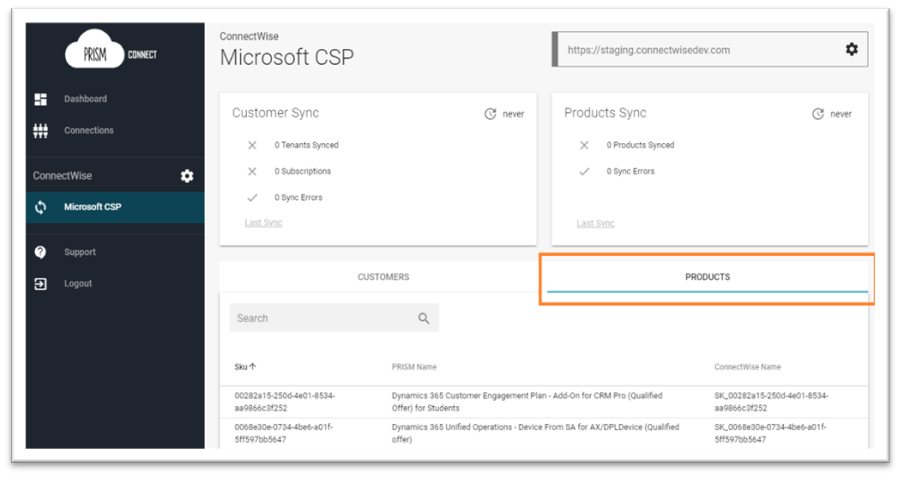Click the staging.connectwisedev.com URL field
The width and height of the screenshot is (901, 477).
(x=710, y=49)
